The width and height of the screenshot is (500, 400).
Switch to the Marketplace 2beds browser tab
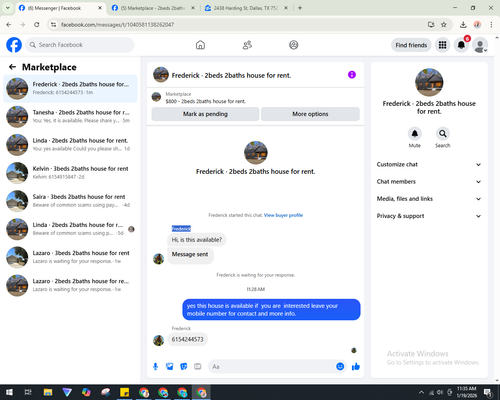(x=154, y=8)
